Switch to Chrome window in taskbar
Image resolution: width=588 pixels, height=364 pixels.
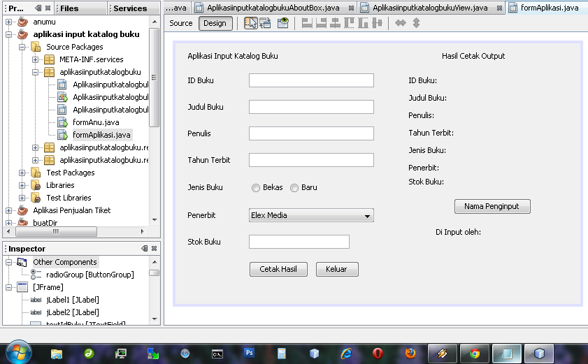pyautogui.click(x=474, y=354)
